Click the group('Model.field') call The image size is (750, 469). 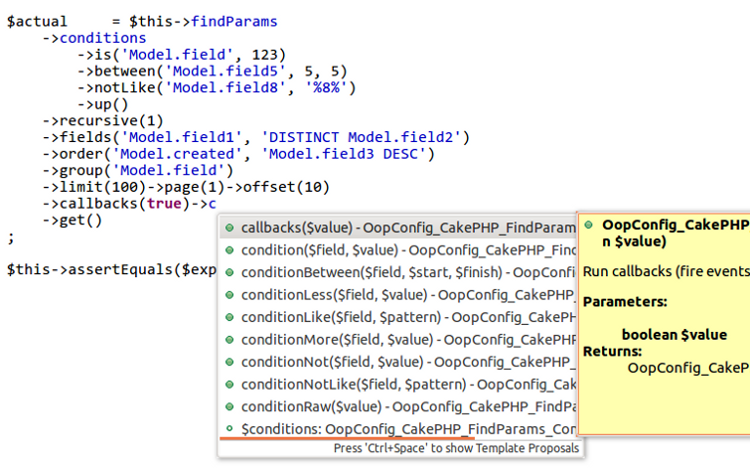[x=146, y=170]
